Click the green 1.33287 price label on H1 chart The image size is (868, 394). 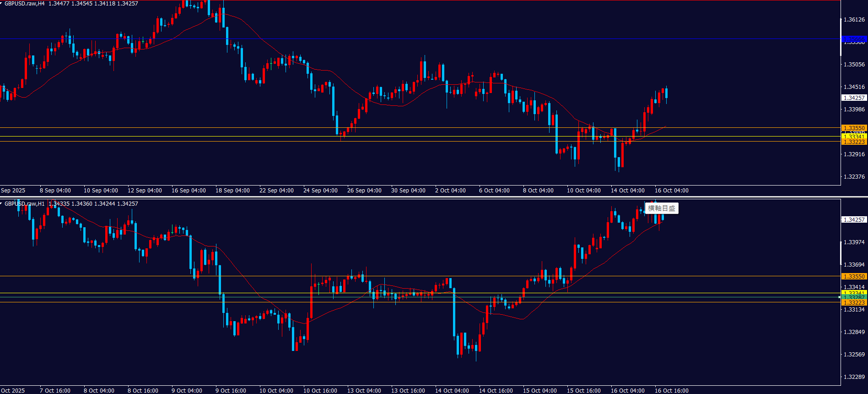pyautogui.click(x=854, y=297)
